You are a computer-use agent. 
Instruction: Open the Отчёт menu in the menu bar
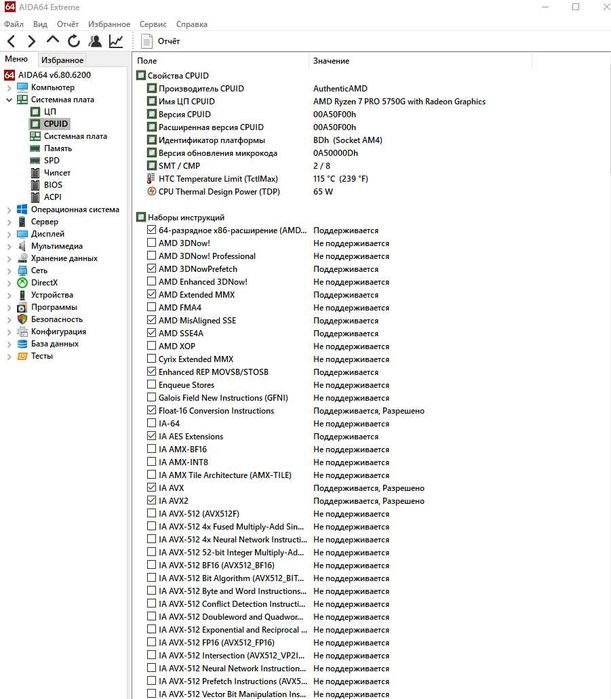(68, 24)
